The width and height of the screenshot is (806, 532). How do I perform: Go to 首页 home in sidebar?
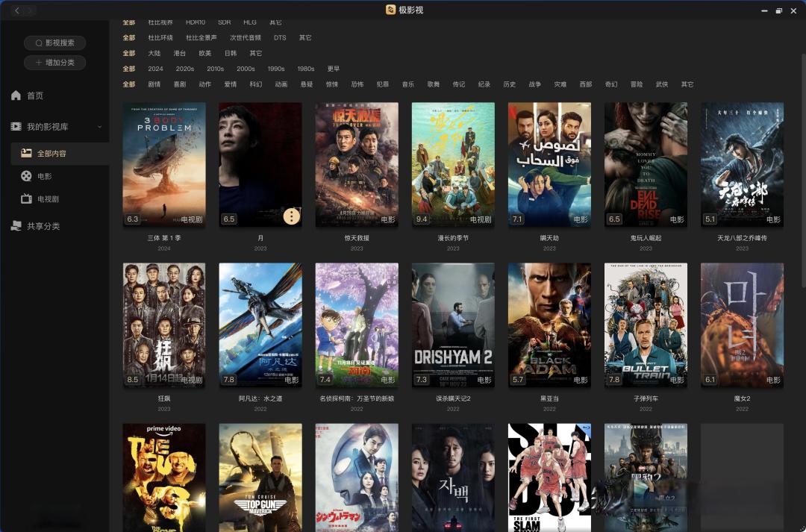(x=28, y=96)
